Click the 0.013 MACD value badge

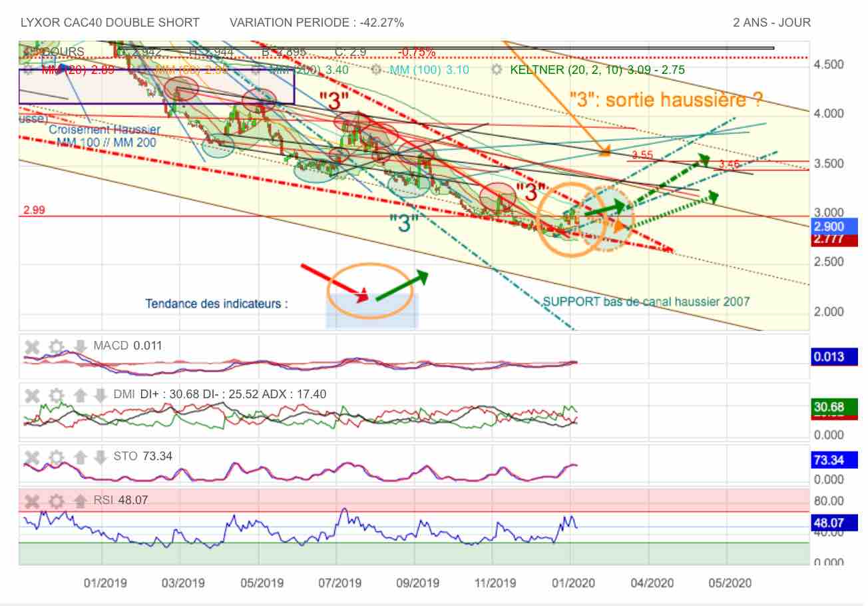pos(835,357)
